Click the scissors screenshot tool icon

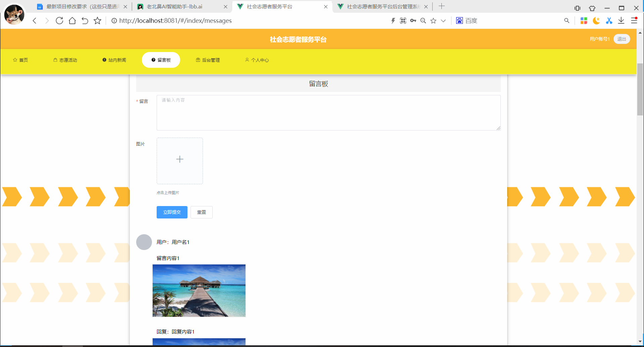click(609, 21)
